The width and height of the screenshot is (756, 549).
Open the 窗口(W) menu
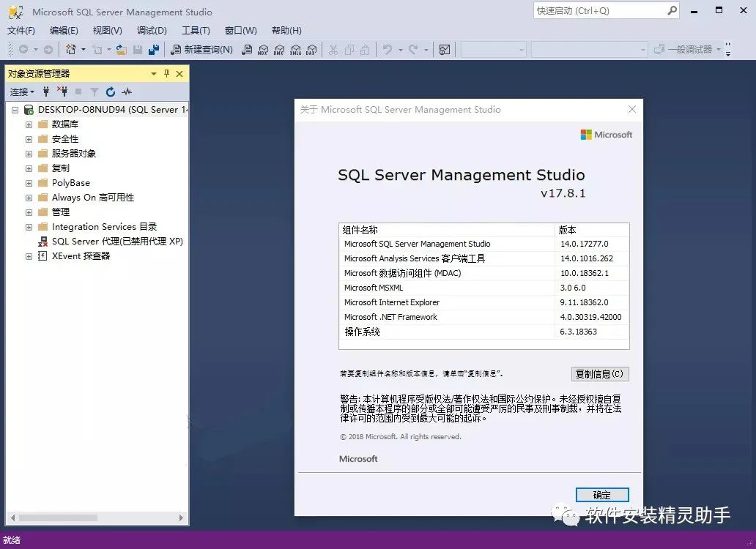coord(240,30)
